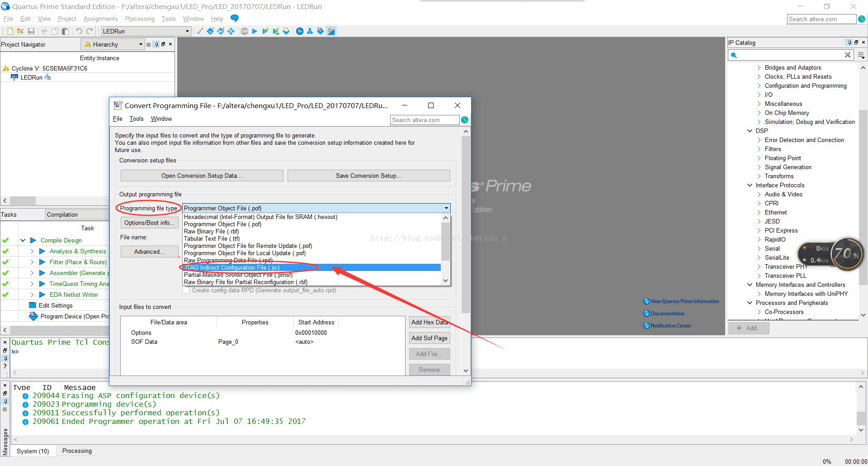Click the Copy toolbar icon
The image size is (868, 466).
coord(55,31)
